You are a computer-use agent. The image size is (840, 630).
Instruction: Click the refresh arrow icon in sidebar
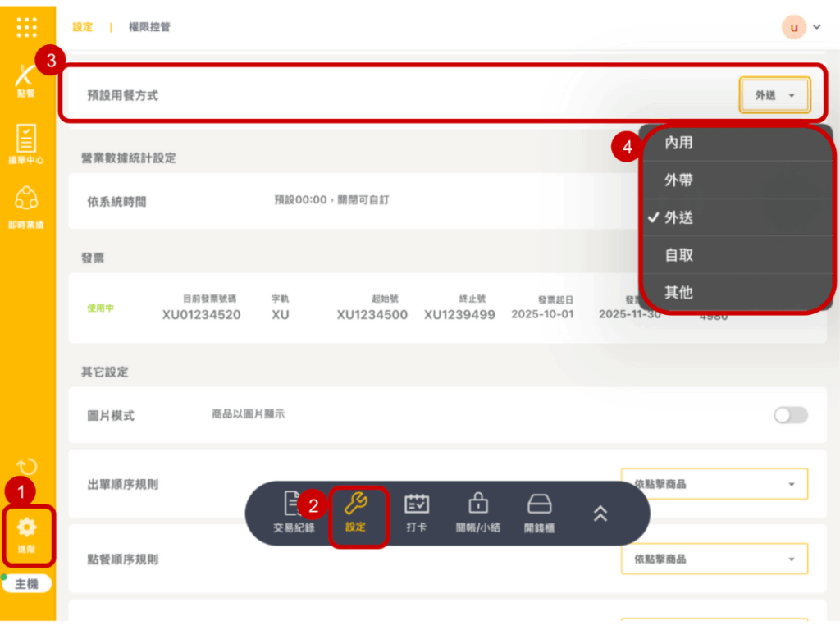point(26,468)
